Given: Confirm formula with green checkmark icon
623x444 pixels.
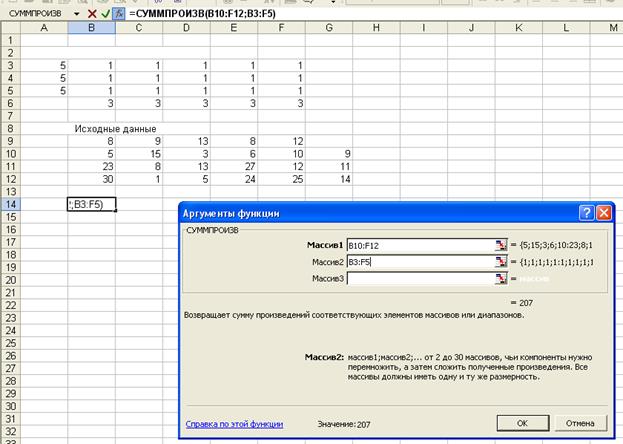Looking at the screenshot, I should coord(105,14).
